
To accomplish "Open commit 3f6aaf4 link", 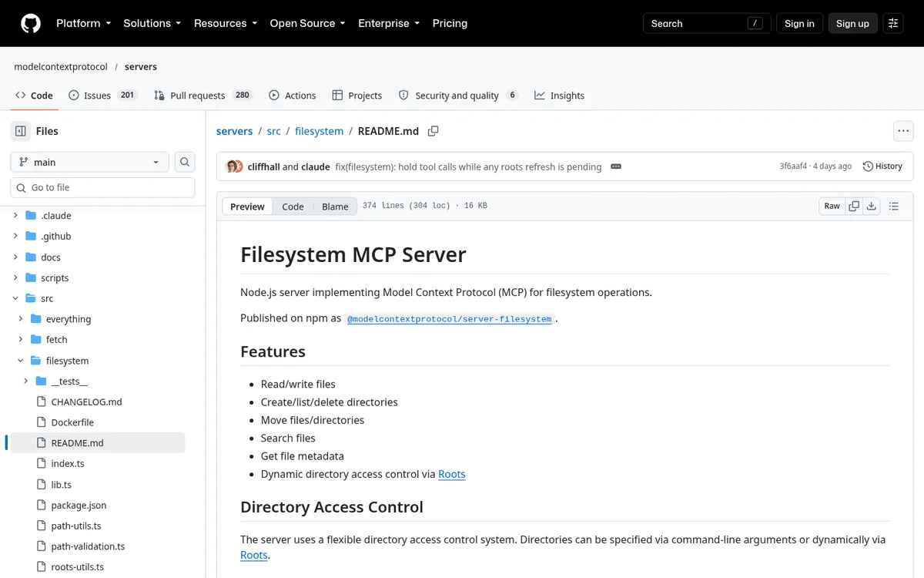I will coord(793,166).
